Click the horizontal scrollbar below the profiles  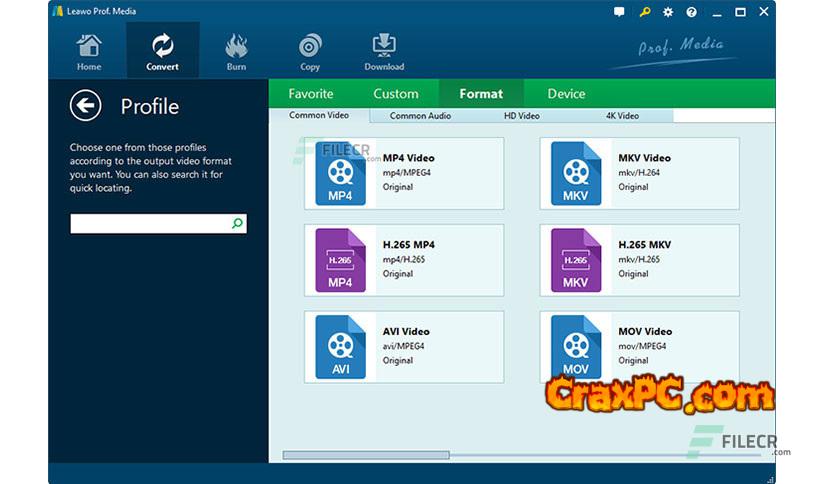click(x=366, y=455)
